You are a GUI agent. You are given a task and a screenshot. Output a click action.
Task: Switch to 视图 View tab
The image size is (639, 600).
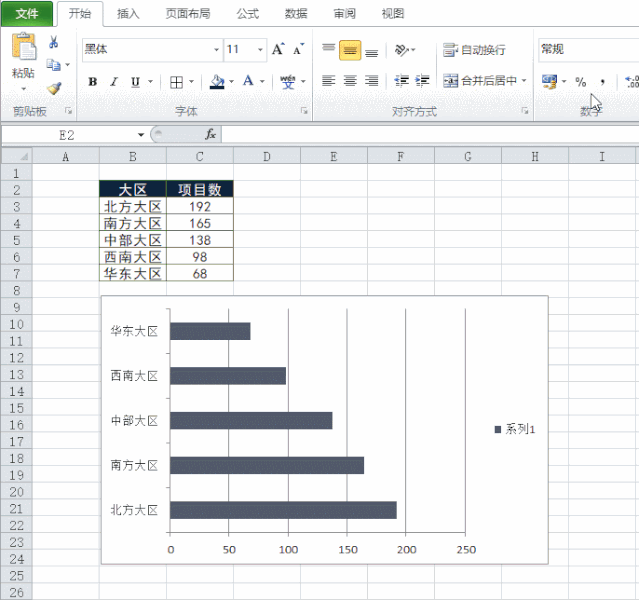coord(393,14)
